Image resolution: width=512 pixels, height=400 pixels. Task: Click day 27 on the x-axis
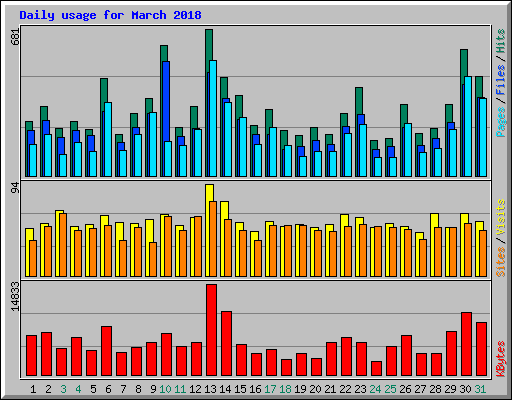(420, 389)
